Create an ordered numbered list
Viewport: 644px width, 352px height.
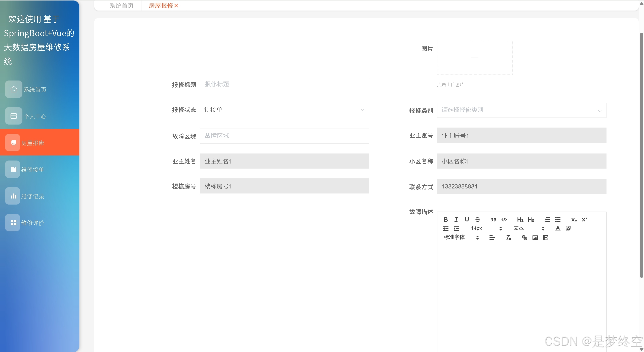(x=547, y=219)
